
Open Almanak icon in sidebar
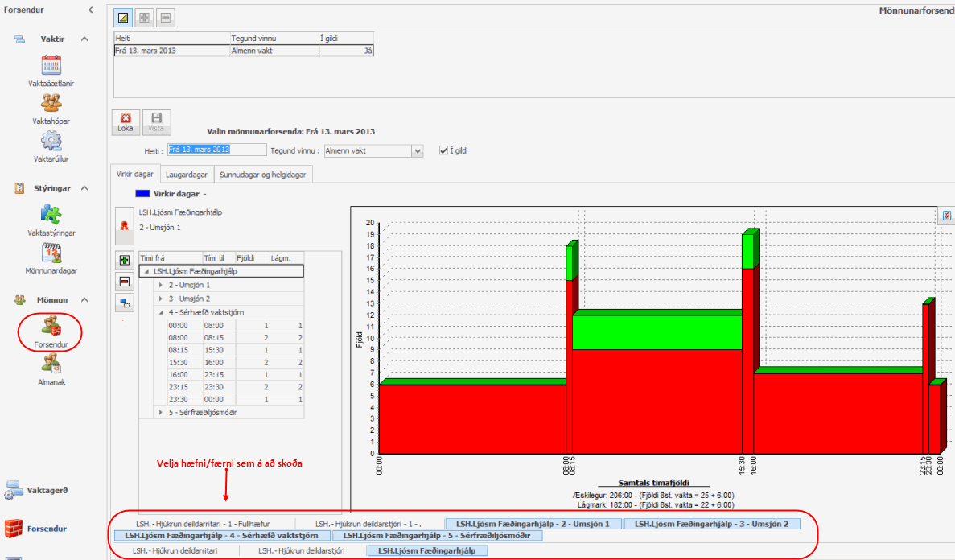click(51, 364)
